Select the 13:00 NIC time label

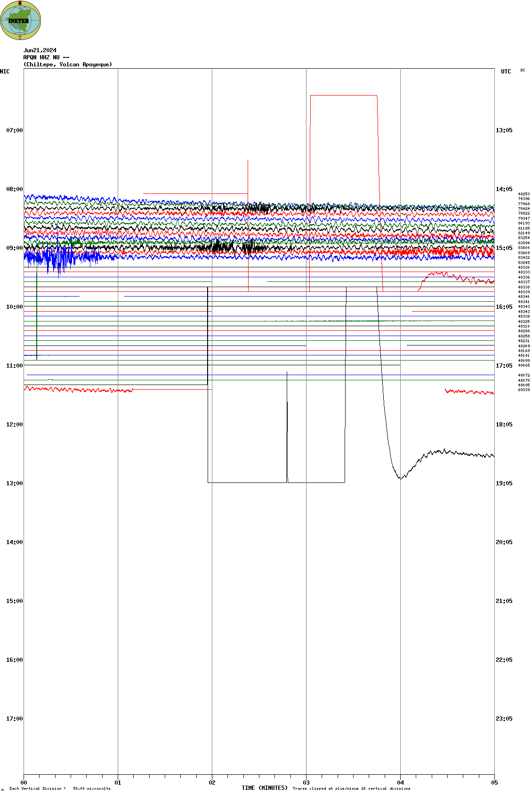tap(14, 483)
